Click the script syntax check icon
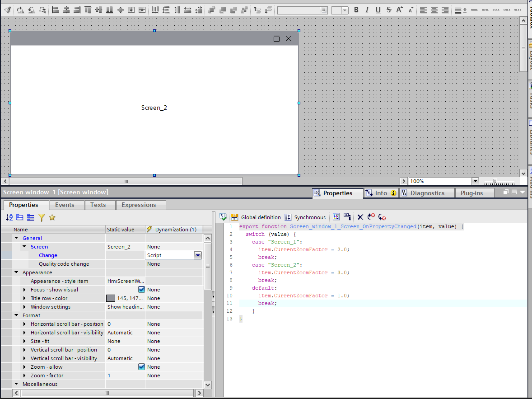532x399 pixels. tap(223, 217)
